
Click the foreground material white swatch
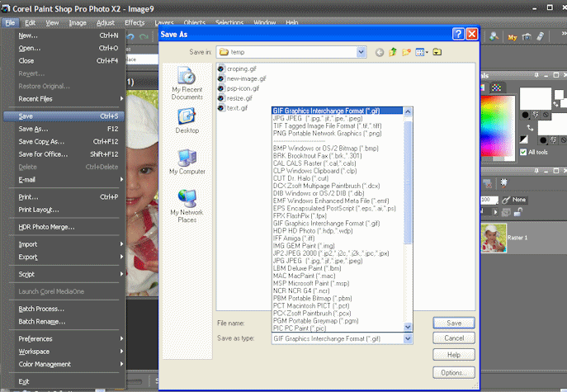[x=535, y=98]
